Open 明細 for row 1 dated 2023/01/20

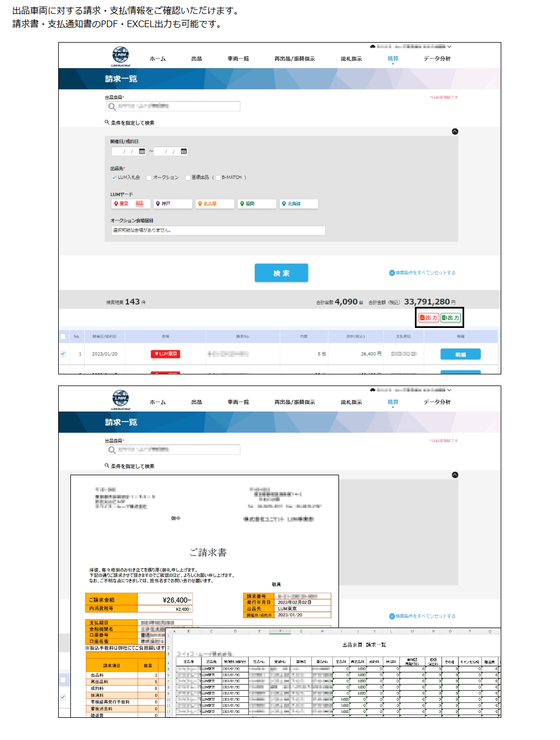(x=460, y=354)
